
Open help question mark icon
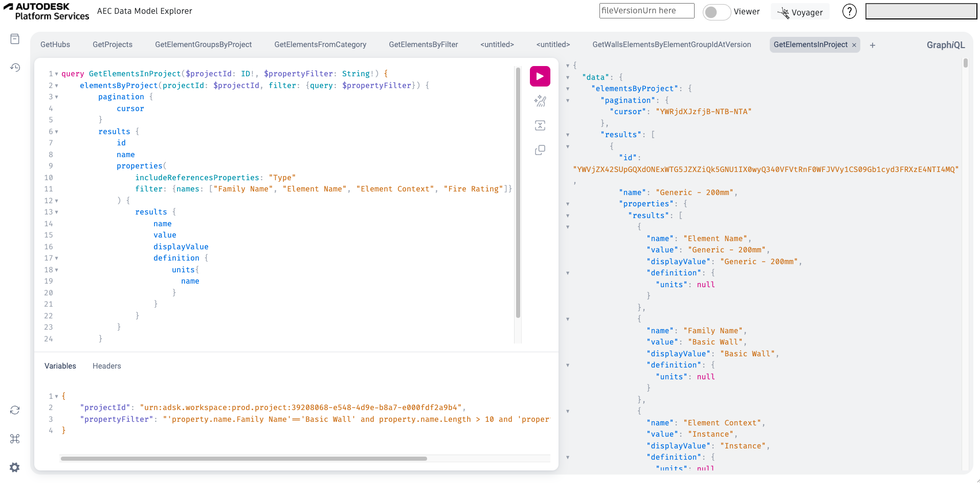click(x=849, y=11)
